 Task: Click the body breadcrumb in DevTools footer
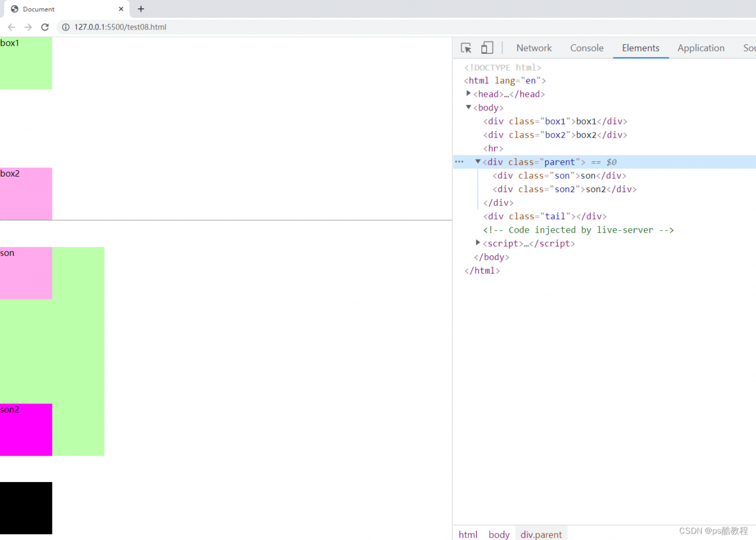[x=498, y=534]
